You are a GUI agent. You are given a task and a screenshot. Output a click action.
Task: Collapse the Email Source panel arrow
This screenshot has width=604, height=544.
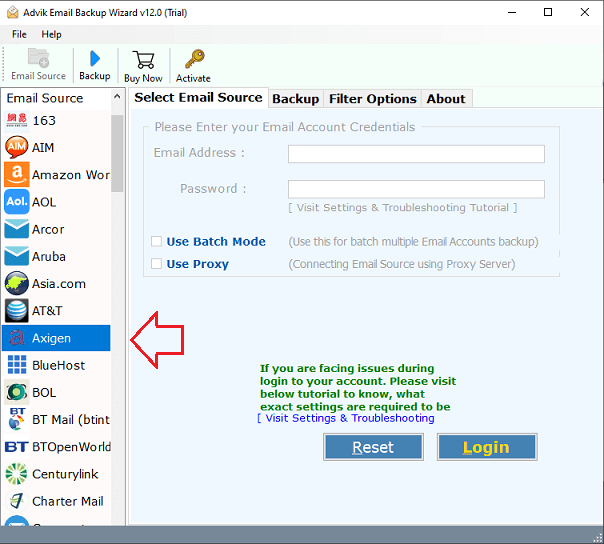point(117,96)
